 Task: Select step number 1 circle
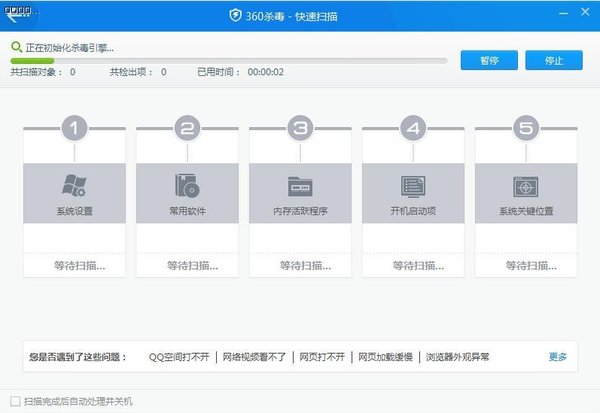pos(74,128)
